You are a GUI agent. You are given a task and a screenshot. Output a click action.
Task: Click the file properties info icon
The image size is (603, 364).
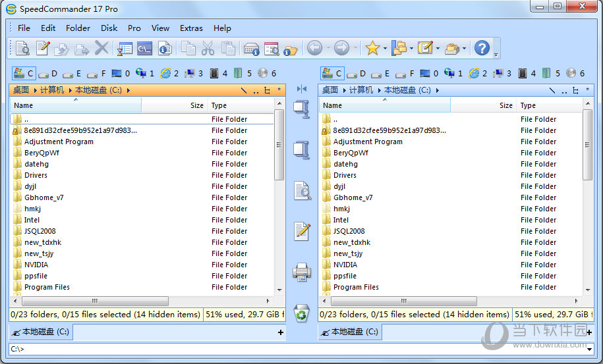click(165, 49)
